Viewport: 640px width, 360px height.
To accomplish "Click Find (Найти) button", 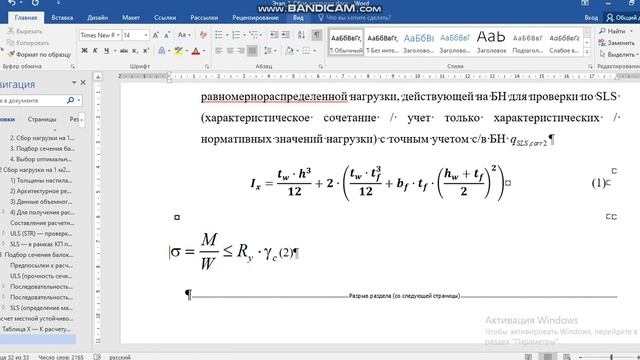I will pos(612,31).
